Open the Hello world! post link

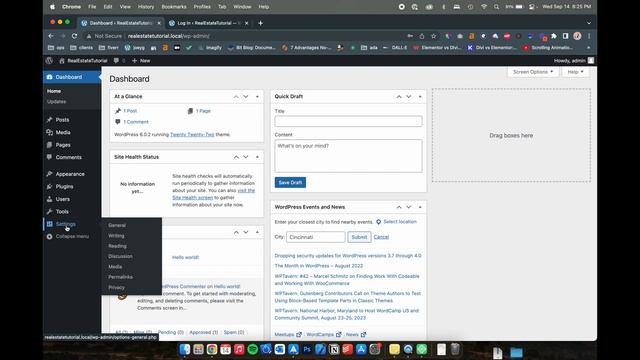(x=185, y=257)
